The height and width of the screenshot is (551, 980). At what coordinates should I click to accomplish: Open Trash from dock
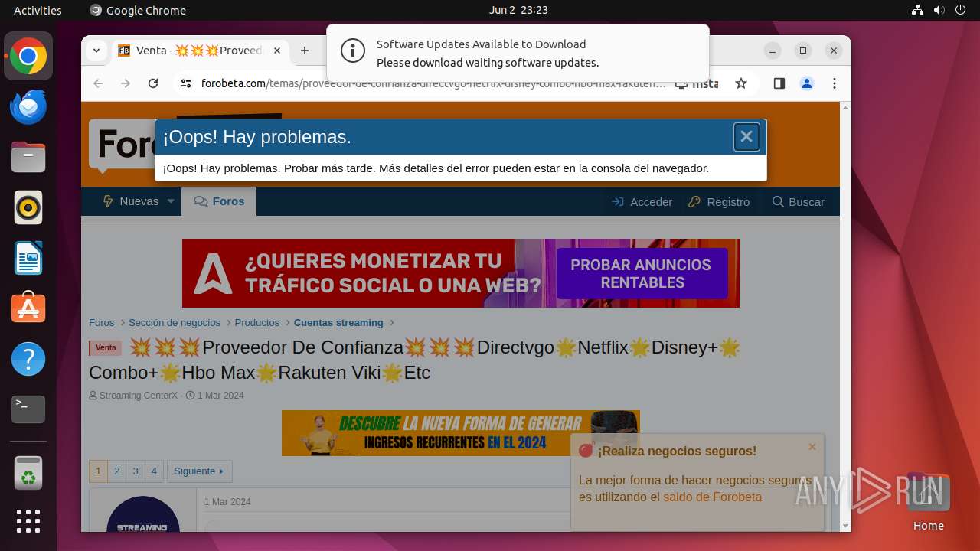coord(28,474)
